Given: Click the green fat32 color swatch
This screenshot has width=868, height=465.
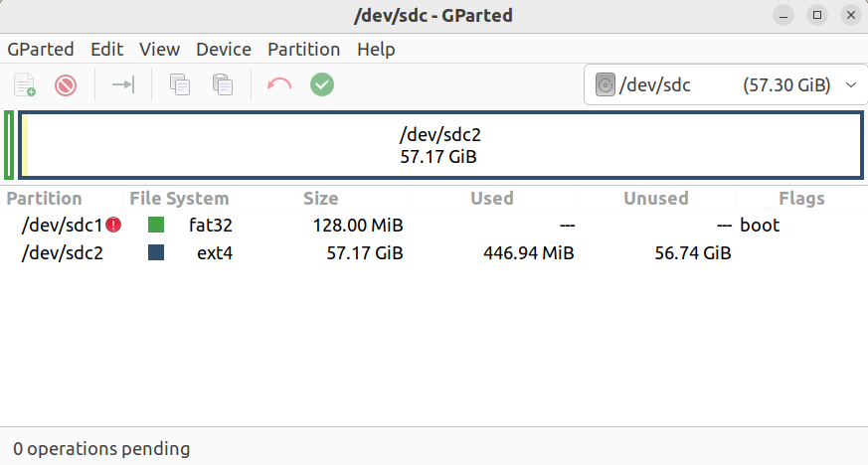Looking at the screenshot, I should pos(156,225).
